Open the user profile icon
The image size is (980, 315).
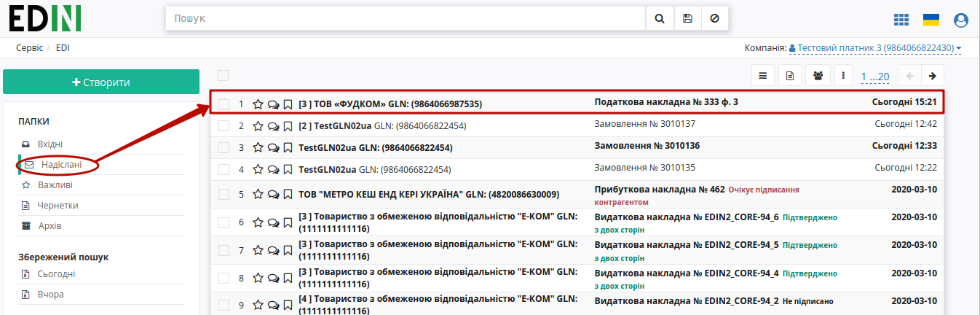(961, 20)
